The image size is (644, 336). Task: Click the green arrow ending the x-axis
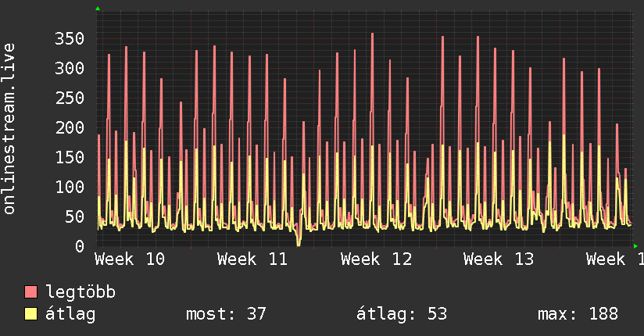tap(635, 246)
